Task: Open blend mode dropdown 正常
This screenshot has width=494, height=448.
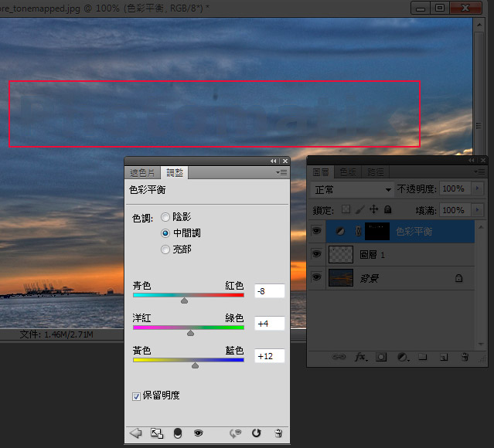Action: tap(353, 189)
